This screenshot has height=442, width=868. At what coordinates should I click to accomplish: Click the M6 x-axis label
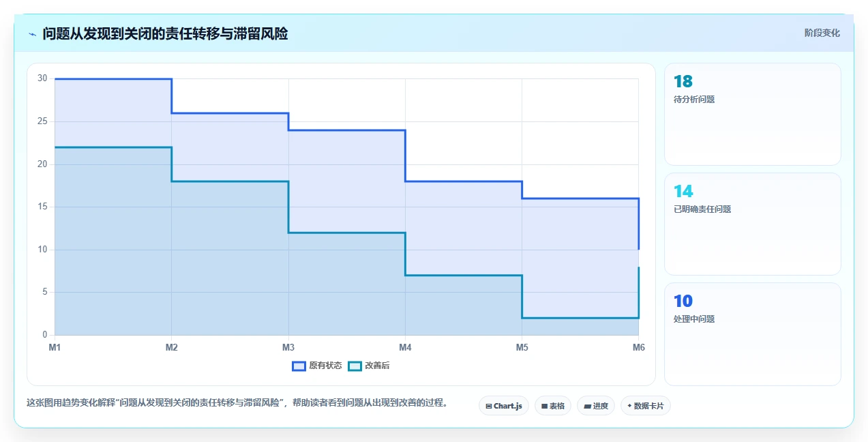tap(638, 347)
